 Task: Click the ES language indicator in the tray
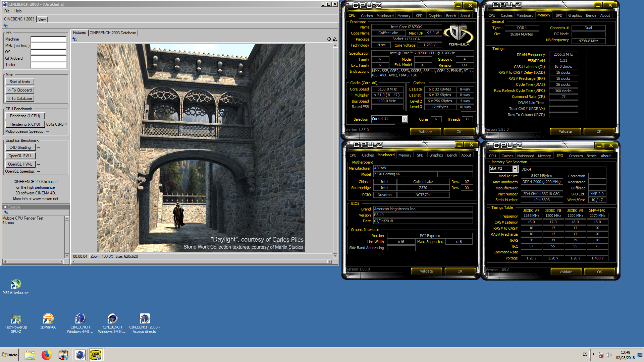tap(585, 354)
